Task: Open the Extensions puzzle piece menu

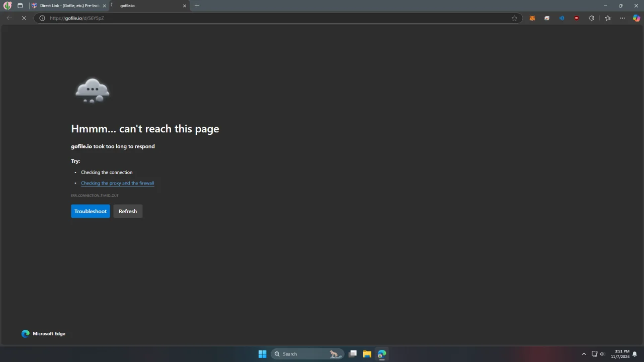Action: click(x=591, y=18)
